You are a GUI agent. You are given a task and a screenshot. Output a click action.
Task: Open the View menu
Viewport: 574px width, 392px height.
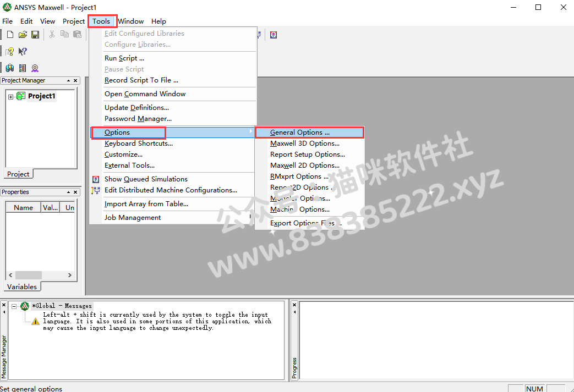click(47, 21)
